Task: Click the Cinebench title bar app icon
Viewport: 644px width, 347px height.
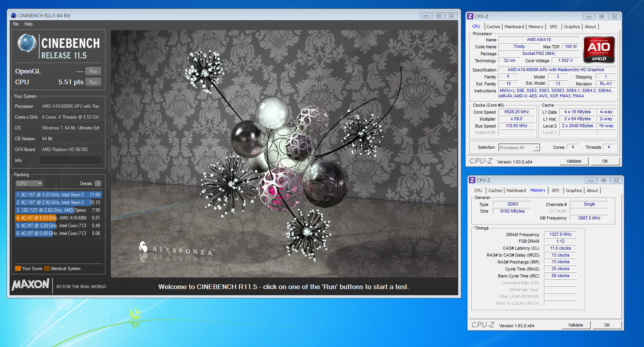Action: [14, 15]
